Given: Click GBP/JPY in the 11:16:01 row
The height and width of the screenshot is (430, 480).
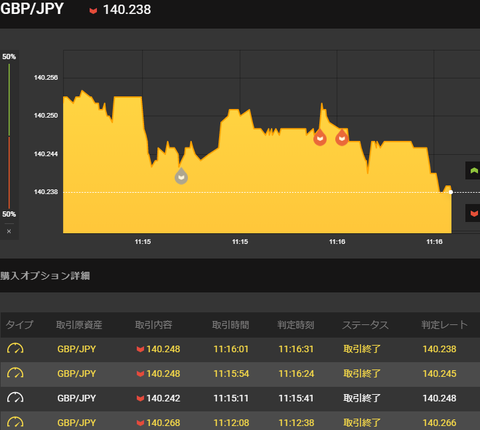Looking at the screenshot, I should tap(77, 349).
